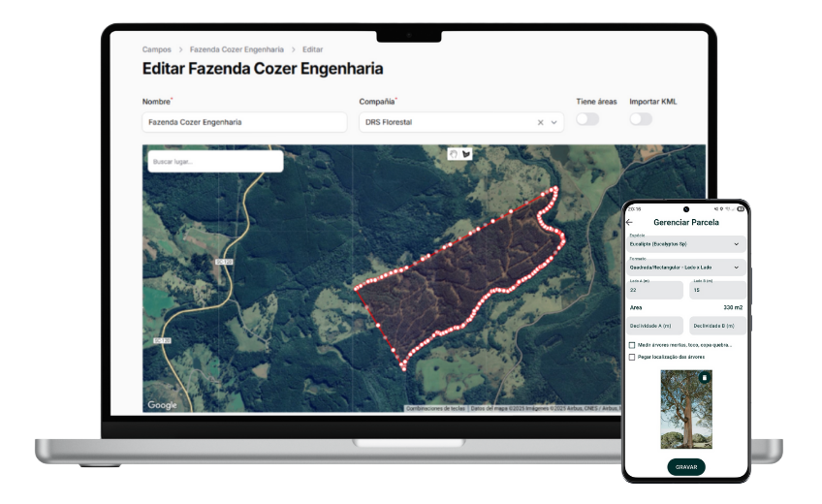Click the Combinaciones de teclas link

point(435,408)
